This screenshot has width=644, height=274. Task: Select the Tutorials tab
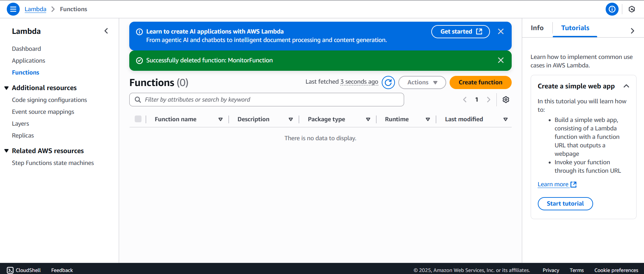(575, 28)
